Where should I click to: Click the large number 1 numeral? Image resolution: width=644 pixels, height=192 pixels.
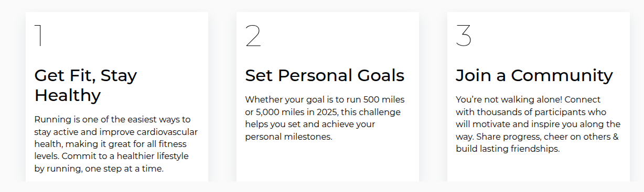click(38, 36)
